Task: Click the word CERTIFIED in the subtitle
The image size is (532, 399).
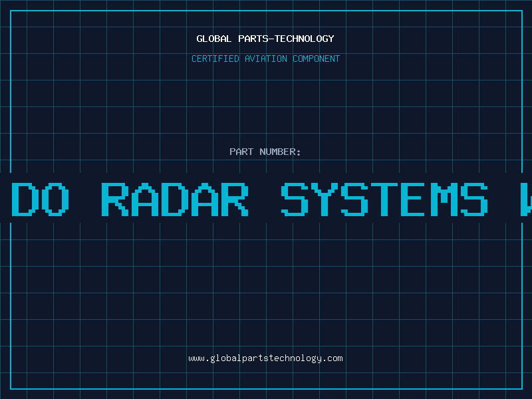Action: pos(215,59)
